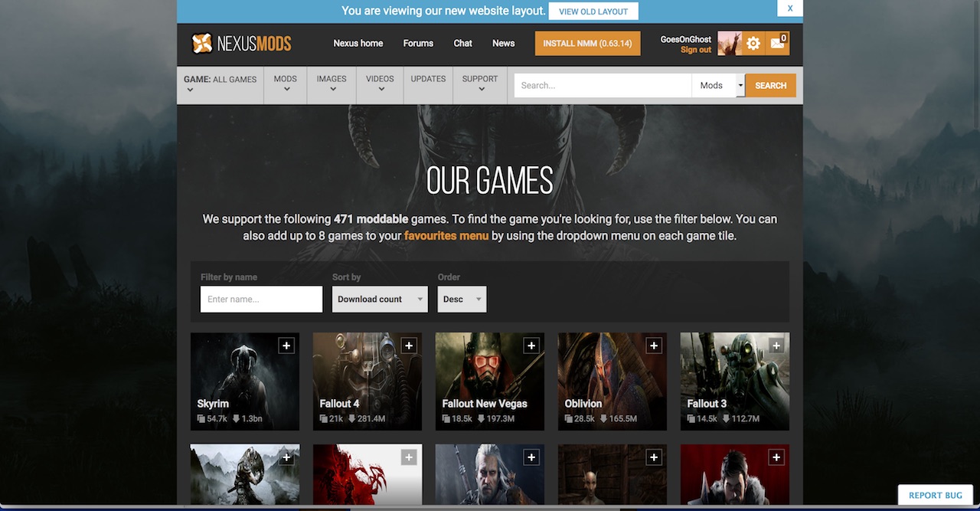
Task: Focus the main Search input field
Action: 603,86
